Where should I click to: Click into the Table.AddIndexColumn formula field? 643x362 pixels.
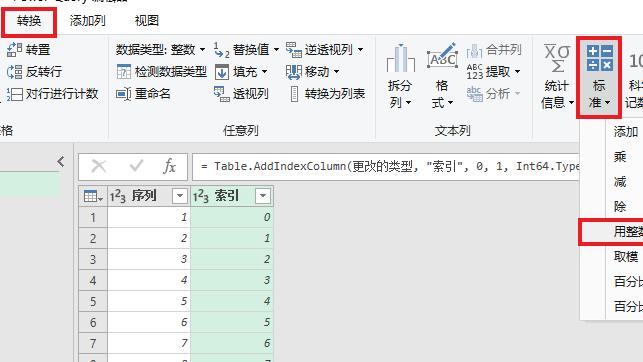[x=386, y=166]
